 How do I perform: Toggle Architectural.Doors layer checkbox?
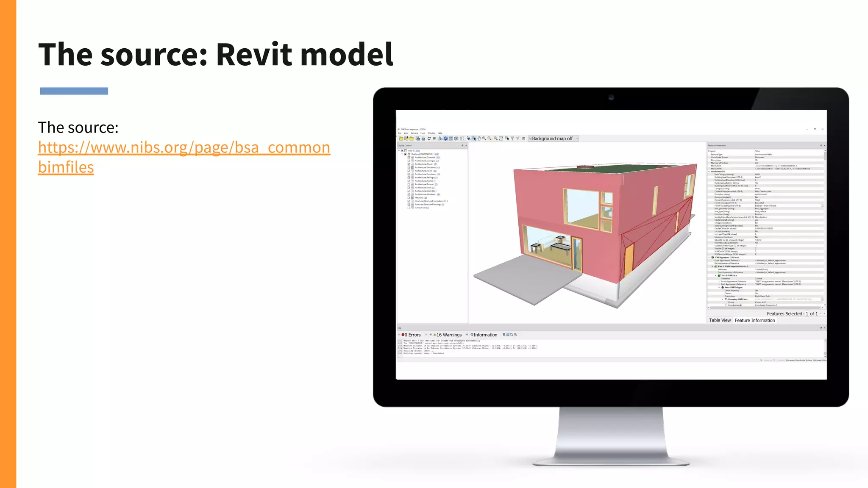coord(409,164)
